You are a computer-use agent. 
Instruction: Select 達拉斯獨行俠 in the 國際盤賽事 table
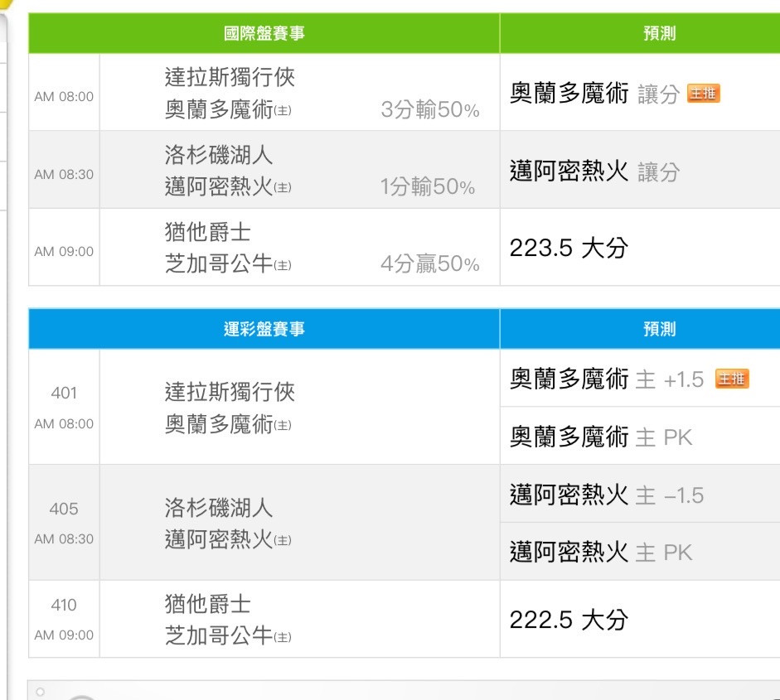pos(230,77)
